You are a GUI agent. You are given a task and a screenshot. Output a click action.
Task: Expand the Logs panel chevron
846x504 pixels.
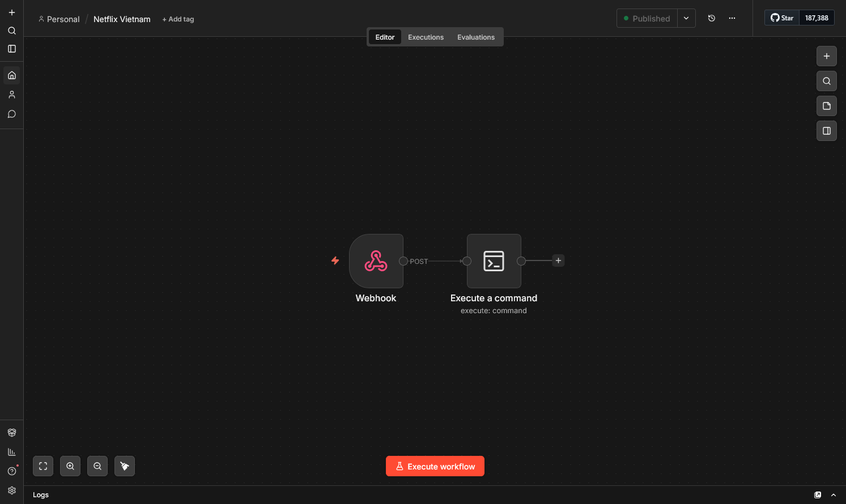pyautogui.click(x=834, y=495)
